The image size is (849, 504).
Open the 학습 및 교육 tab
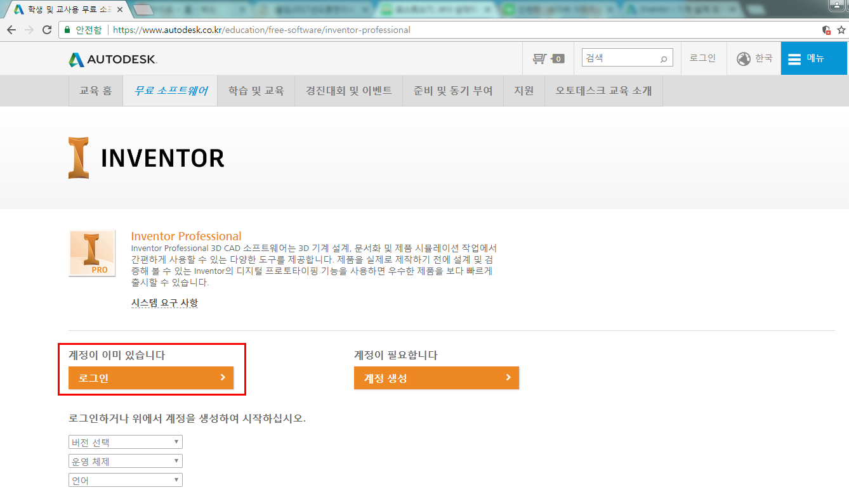point(256,91)
